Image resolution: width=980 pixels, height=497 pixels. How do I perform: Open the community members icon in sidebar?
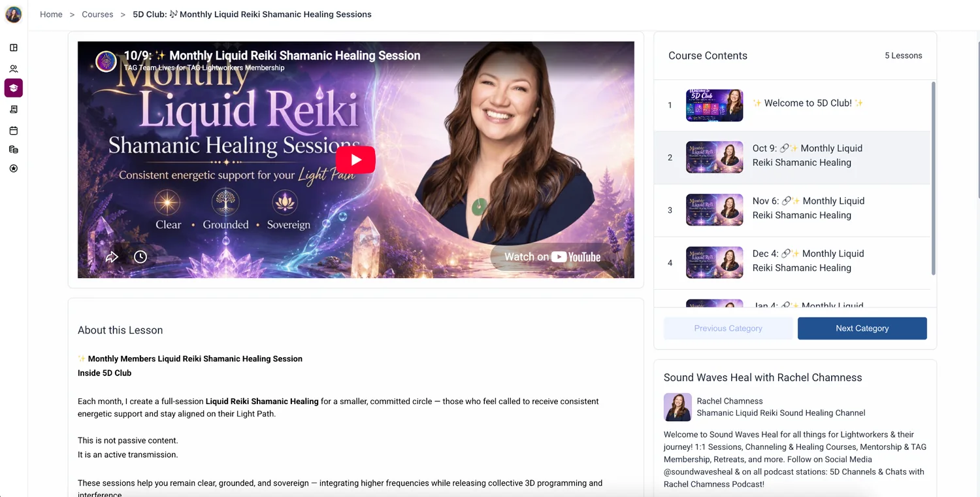tap(14, 69)
